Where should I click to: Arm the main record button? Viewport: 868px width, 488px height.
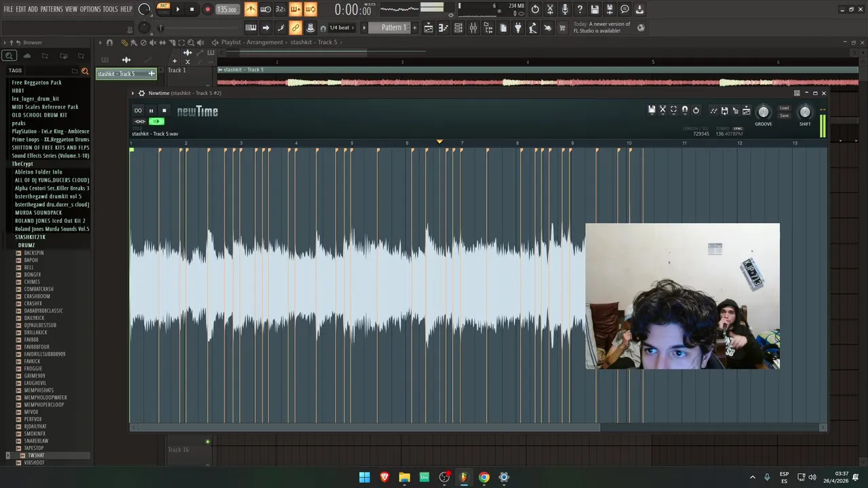point(208,9)
